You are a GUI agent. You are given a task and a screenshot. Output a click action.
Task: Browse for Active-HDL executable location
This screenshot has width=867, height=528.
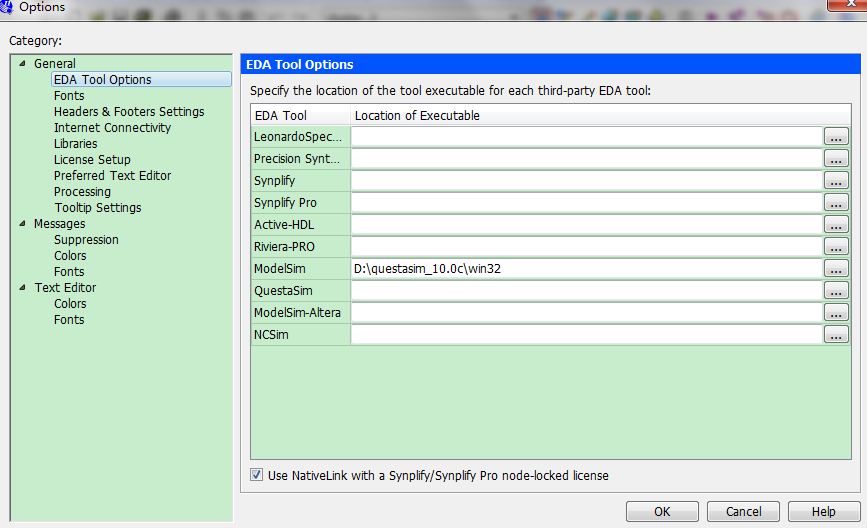(x=836, y=225)
